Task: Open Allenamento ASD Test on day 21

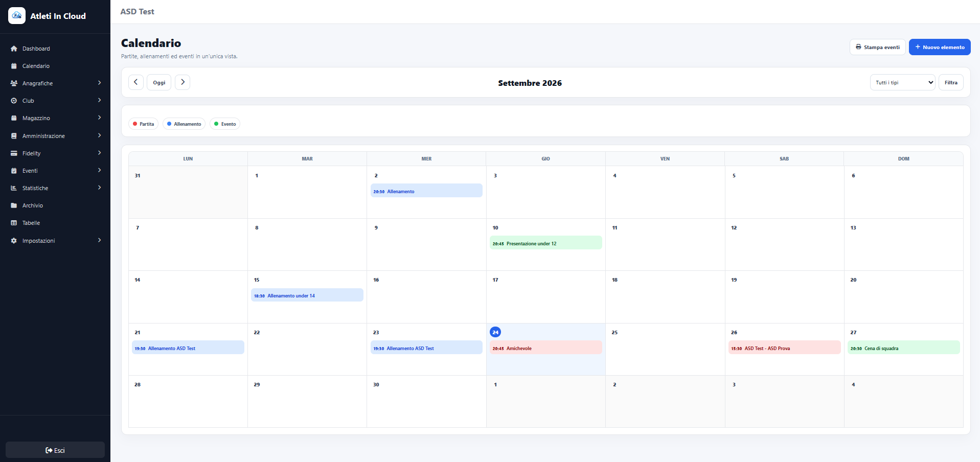Action: tap(188, 348)
